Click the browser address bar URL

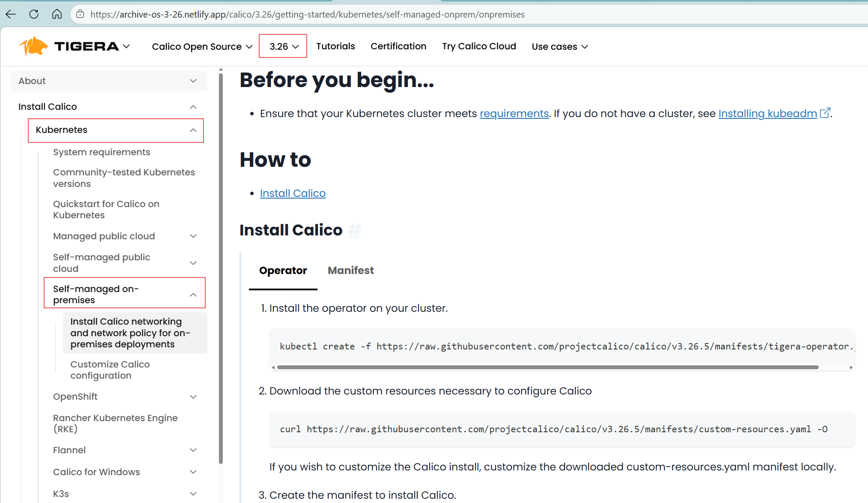coord(307,15)
